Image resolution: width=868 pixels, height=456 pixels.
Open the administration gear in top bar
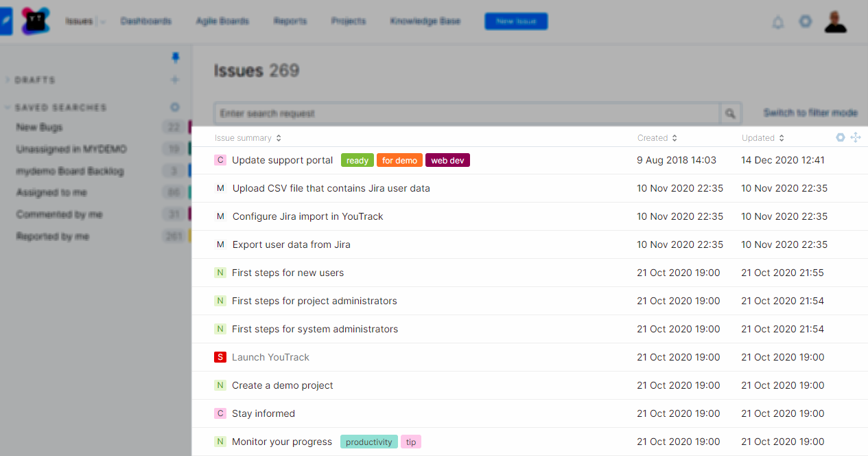[x=806, y=21]
